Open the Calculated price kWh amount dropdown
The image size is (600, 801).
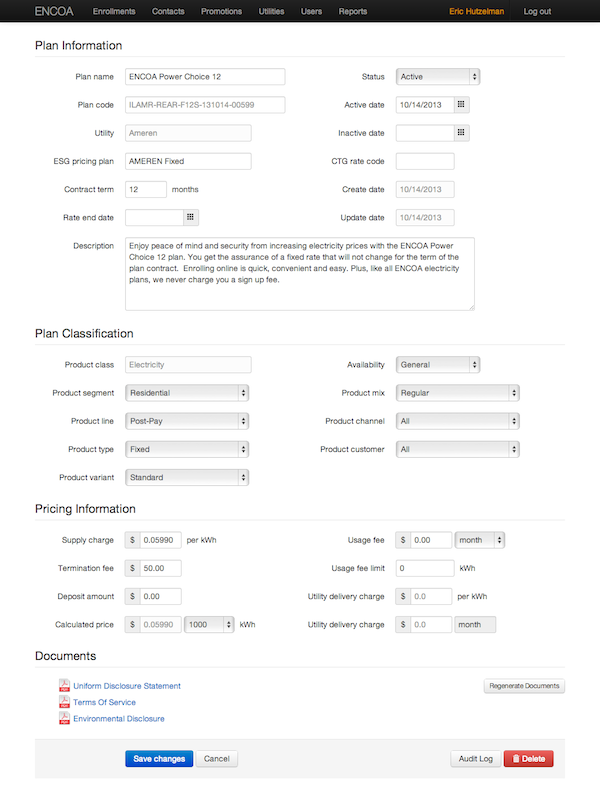click(210, 624)
